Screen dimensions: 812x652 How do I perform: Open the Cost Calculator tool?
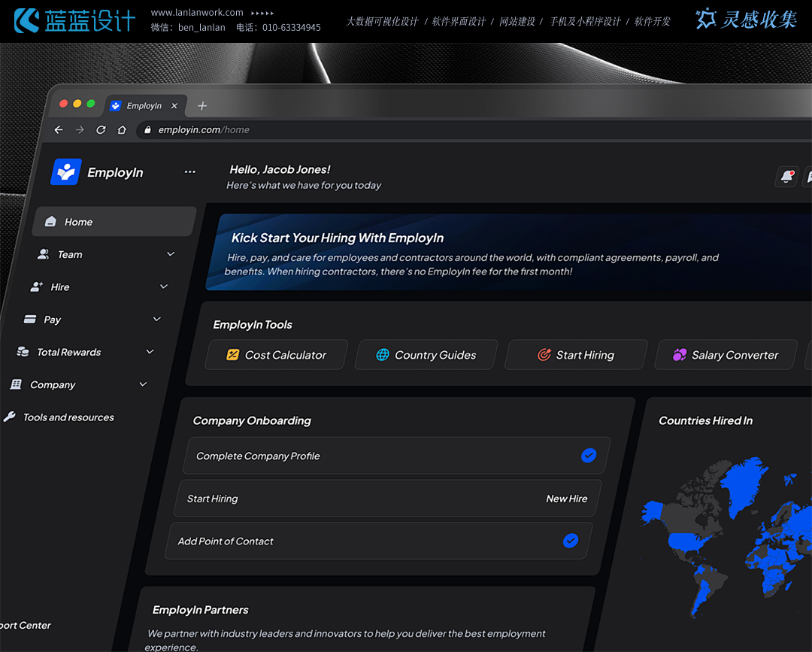[277, 355]
